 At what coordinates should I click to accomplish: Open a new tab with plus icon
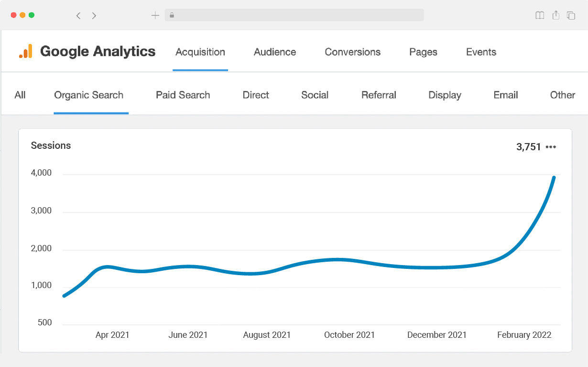(x=155, y=15)
